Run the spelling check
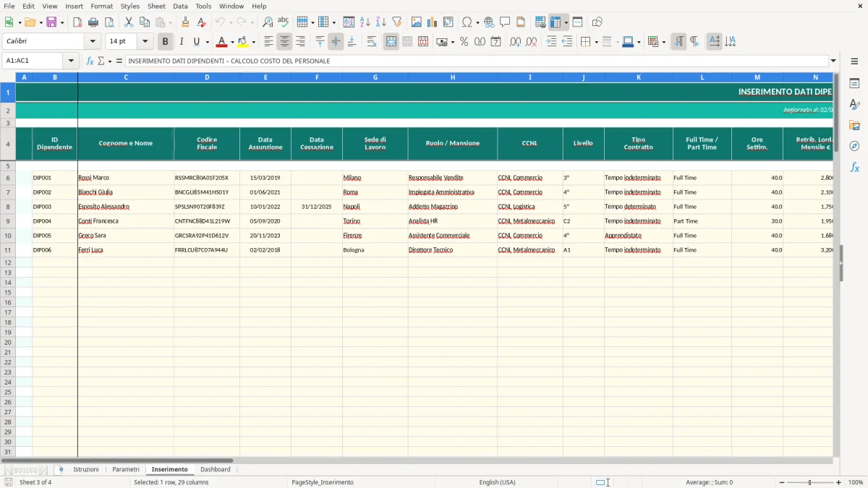Image resolution: width=868 pixels, height=488 pixels. pyautogui.click(x=283, y=22)
